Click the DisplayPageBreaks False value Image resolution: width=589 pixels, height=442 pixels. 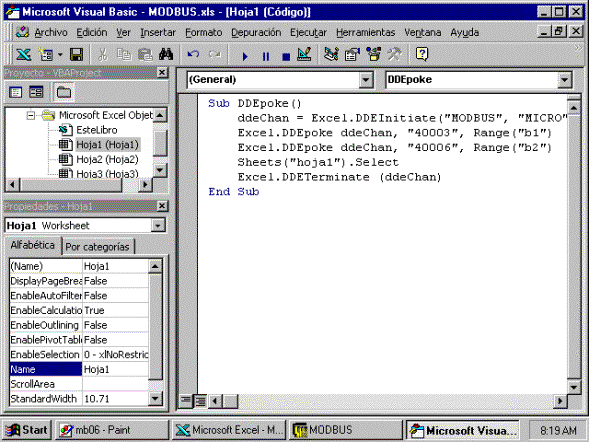[115, 281]
